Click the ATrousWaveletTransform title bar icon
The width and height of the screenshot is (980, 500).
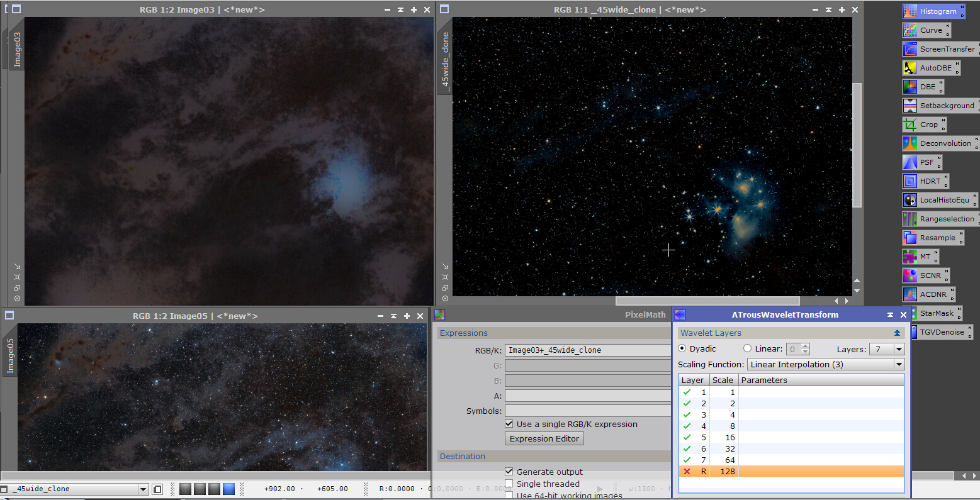click(680, 314)
